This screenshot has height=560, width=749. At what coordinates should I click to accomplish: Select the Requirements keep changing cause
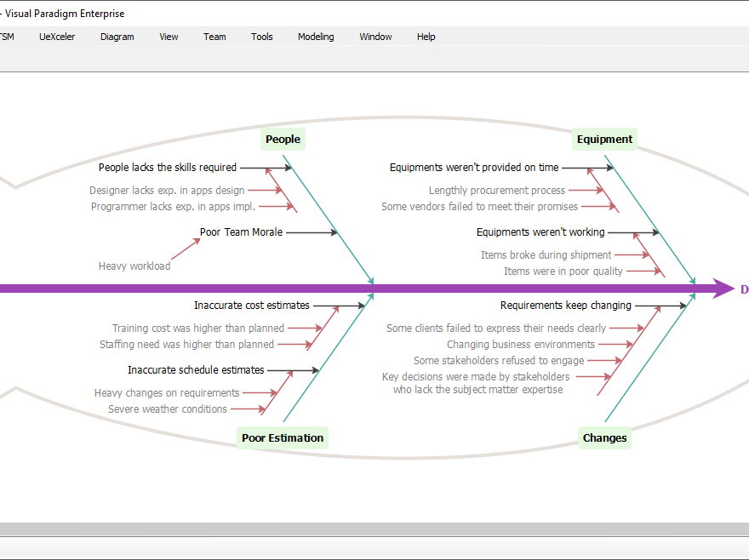(566, 305)
